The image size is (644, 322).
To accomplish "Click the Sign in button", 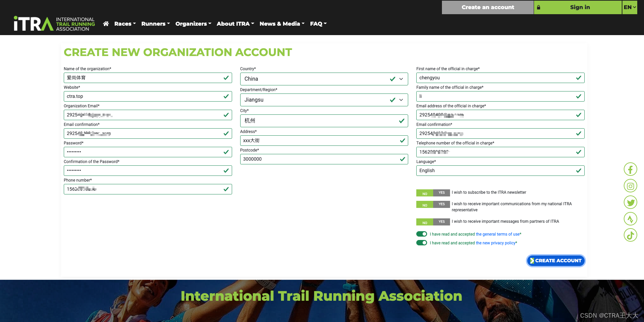I will [x=578, y=7].
